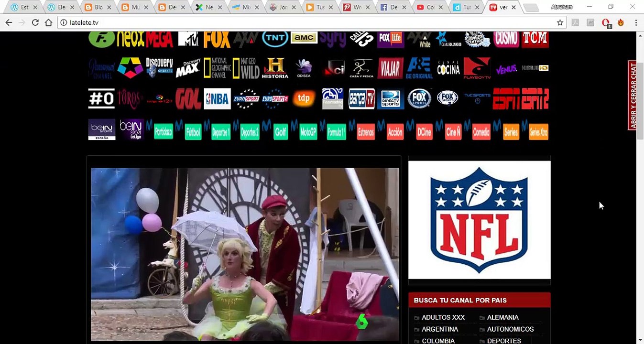Viewport: 644px width, 344px height.
Task: Open the AUTONOMICOS channel list
Action: pyautogui.click(x=510, y=329)
